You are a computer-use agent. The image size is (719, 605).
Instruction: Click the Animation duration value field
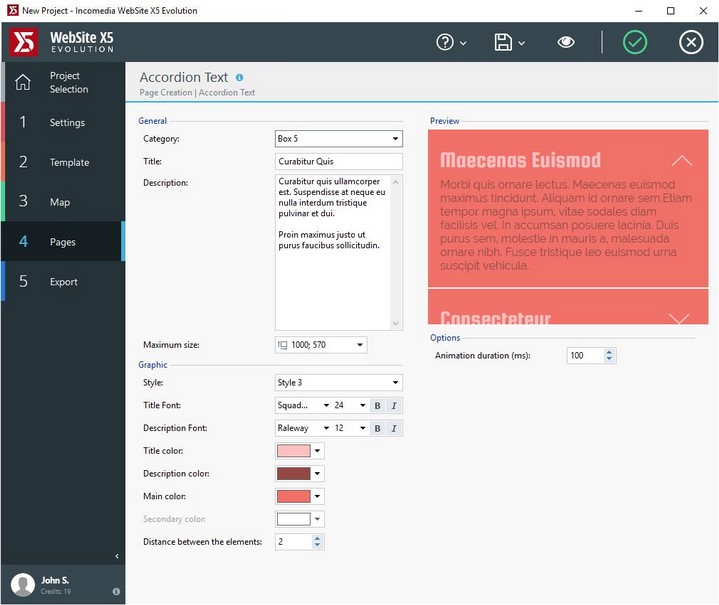[585, 355]
